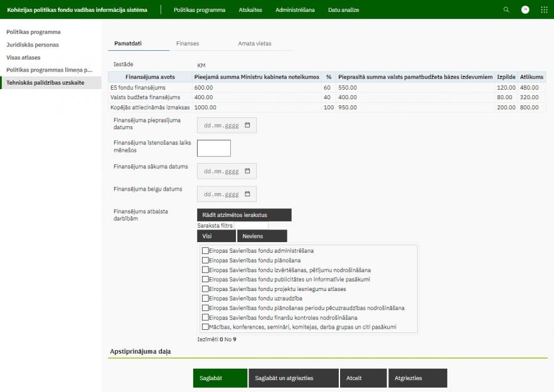
Task: Open the Datu analīze menu
Action: click(344, 10)
